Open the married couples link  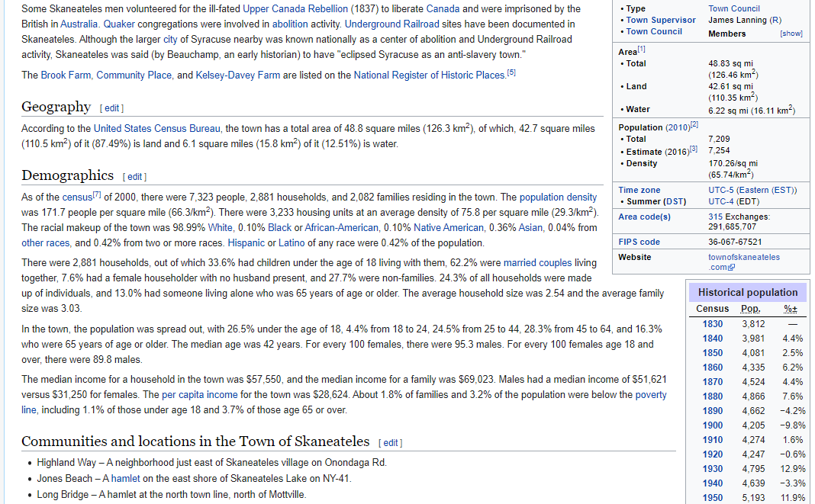[x=537, y=263]
